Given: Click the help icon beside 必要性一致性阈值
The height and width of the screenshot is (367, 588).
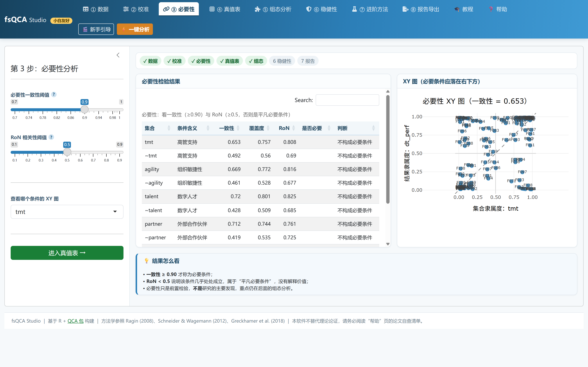Looking at the screenshot, I should coord(54,95).
